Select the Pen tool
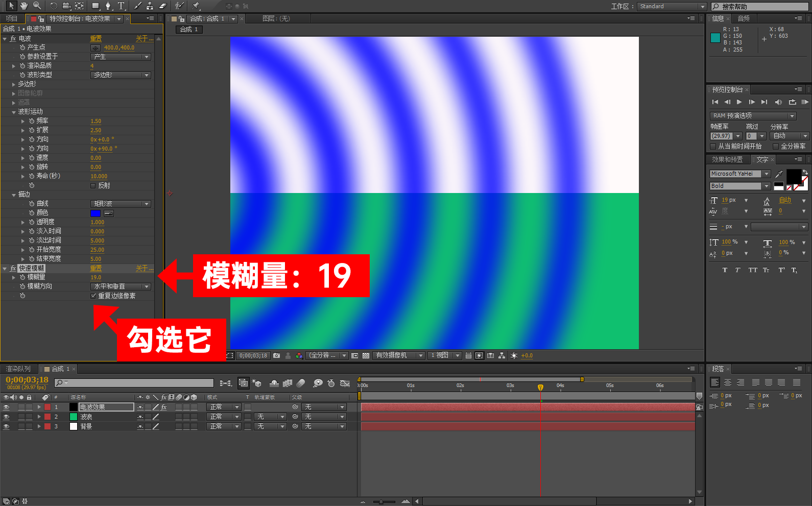This screenshot has height=506, width=812. tap(108, 6)
